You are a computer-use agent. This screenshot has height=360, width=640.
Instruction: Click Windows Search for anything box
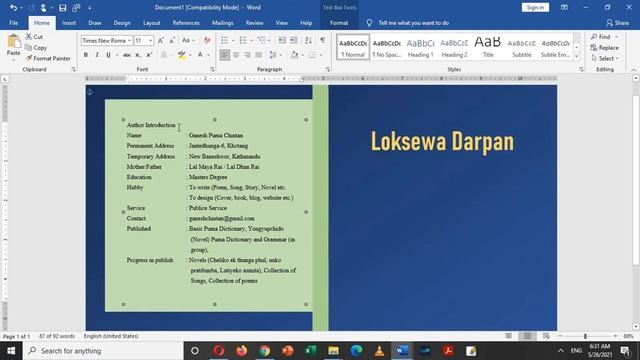coord(103,351)
